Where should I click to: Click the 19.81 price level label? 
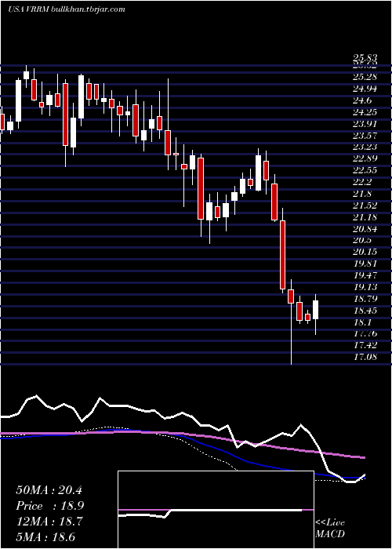(x=365, y=264)
